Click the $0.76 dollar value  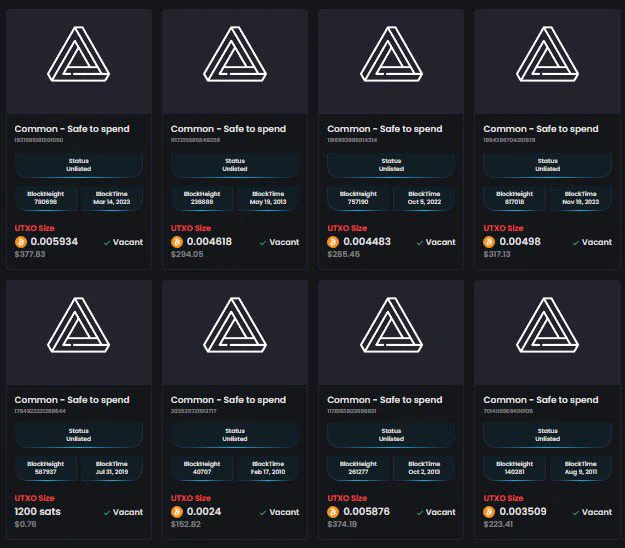[26, 524]
